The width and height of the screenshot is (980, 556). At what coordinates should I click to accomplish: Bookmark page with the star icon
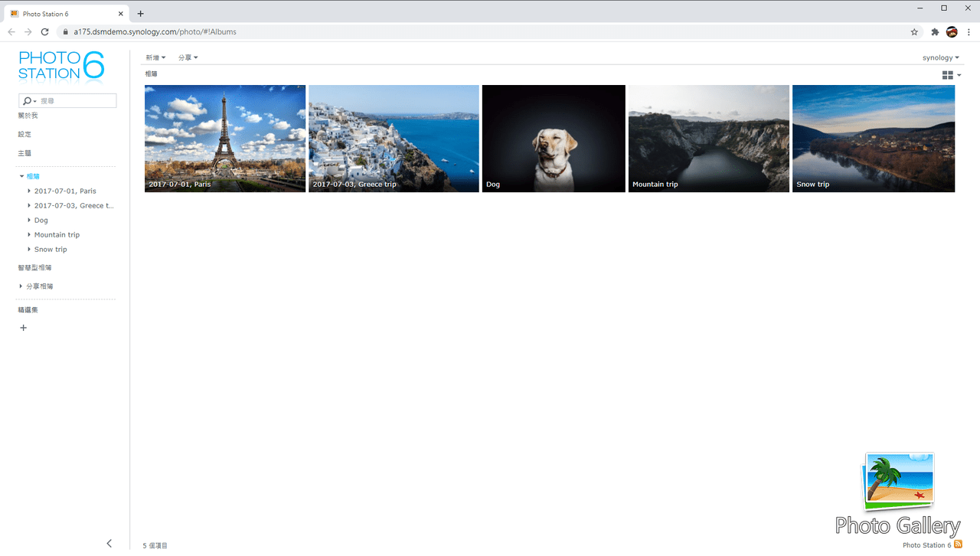pyautogui.click(x=914, y=32)
